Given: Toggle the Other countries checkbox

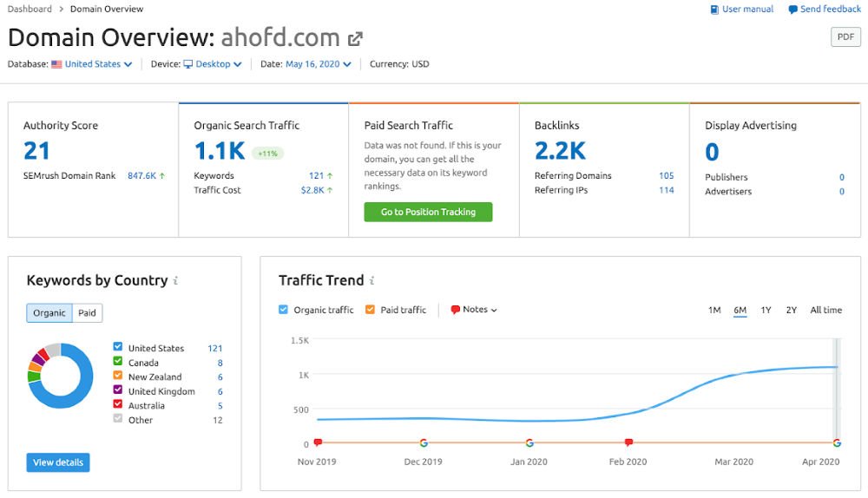Looking at the screenshot, I should point(118,419).
